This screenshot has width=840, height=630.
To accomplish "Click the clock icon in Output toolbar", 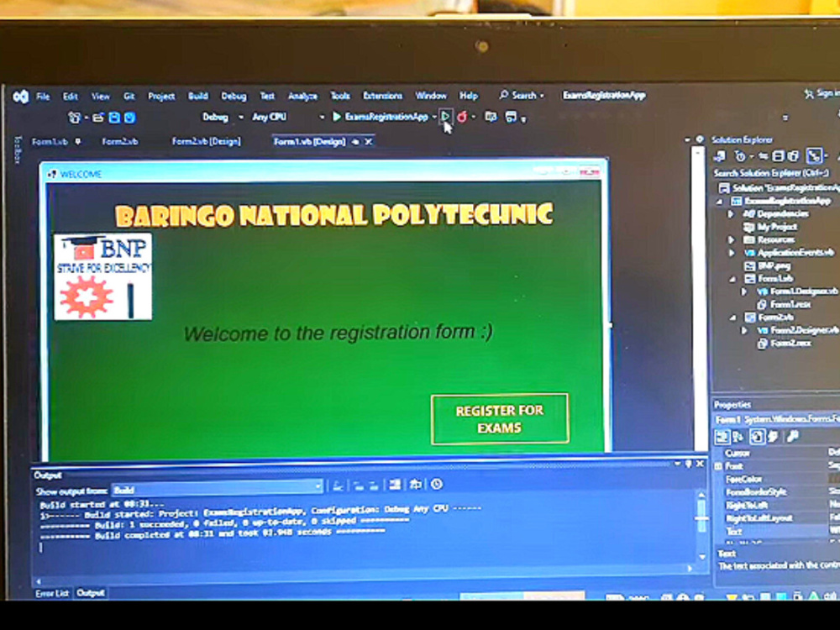I will point(437,485).
